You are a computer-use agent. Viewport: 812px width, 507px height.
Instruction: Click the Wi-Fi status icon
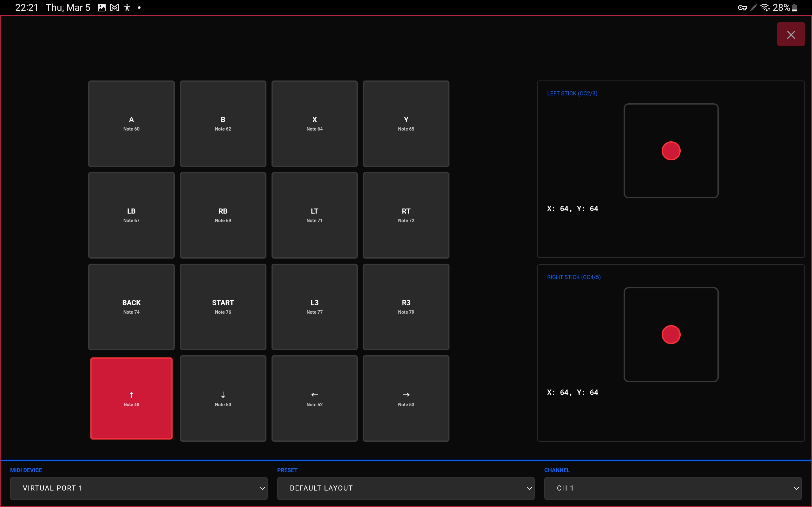tap(765, 7)
